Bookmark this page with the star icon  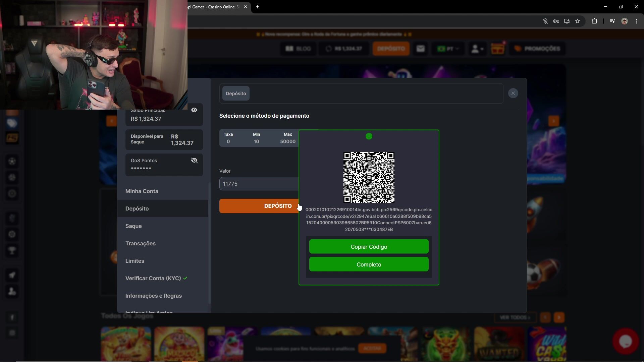pos(578,21)
